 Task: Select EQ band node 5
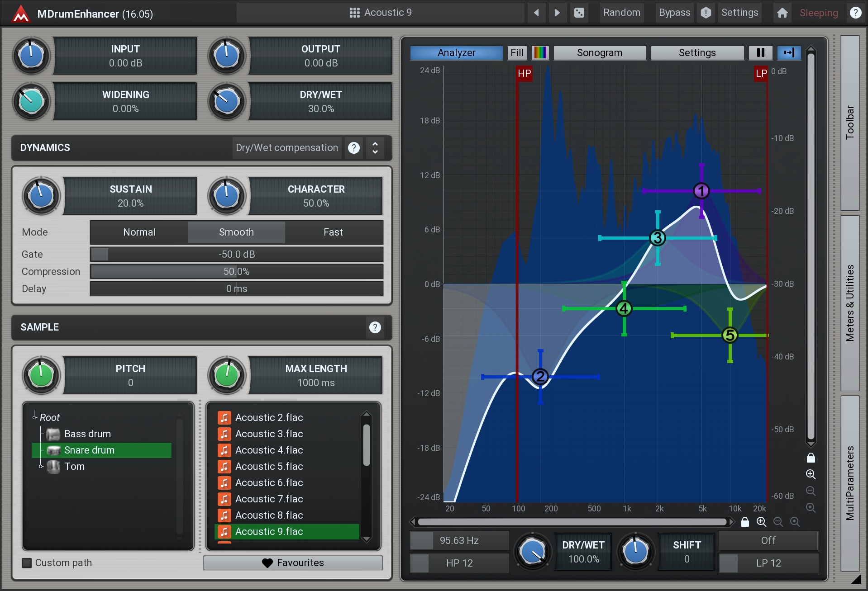point(730,335)
